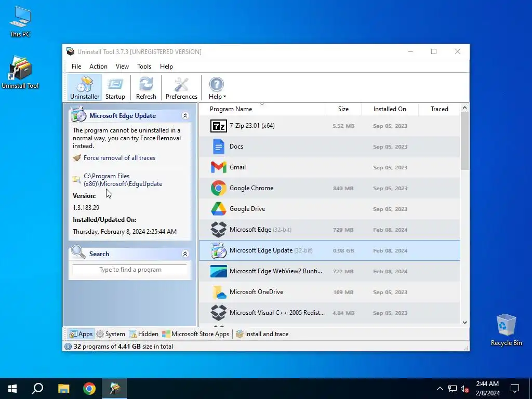Click the 5.52 MB size of 7-Zip

tap(343, 126)
